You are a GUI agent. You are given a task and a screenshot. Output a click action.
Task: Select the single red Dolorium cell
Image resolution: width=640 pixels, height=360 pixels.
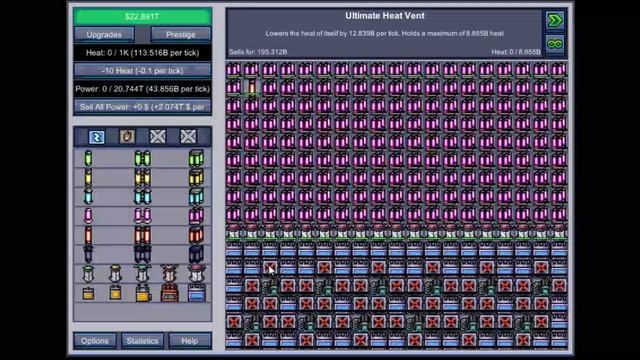(x=88, y=235)
